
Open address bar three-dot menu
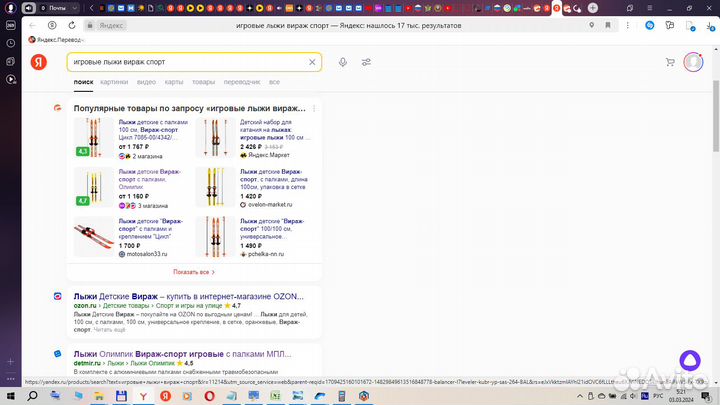pyautogui.click(x=628, y=25)
